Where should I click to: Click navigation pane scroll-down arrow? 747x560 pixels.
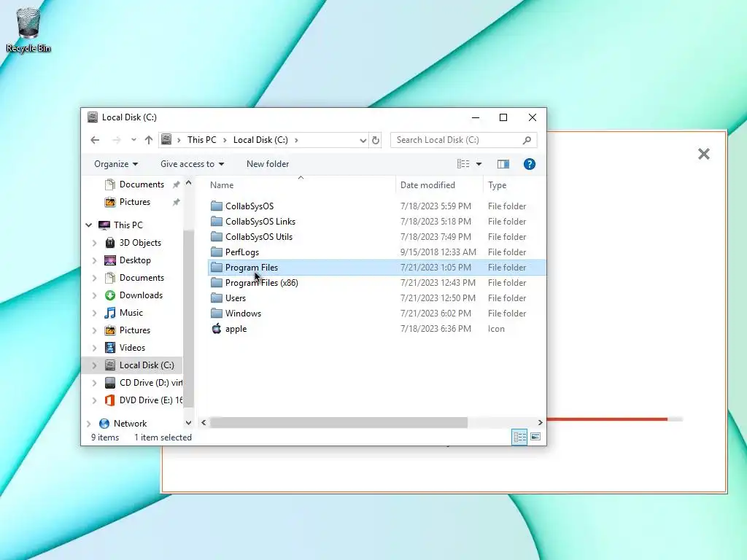click(x=188, y=422)
